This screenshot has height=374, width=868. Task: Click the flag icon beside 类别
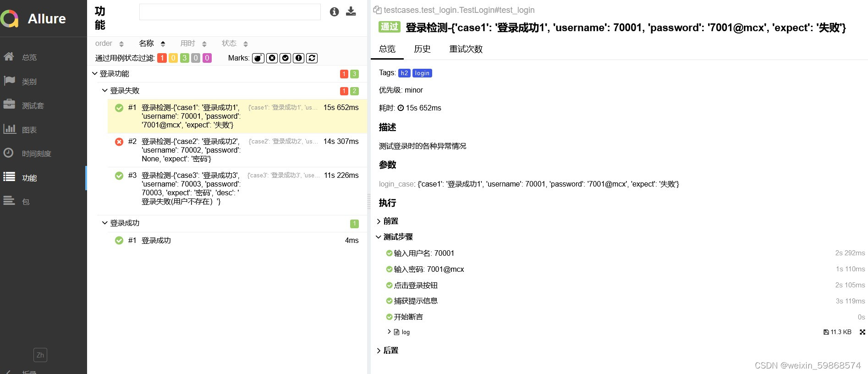coord(9,81)
